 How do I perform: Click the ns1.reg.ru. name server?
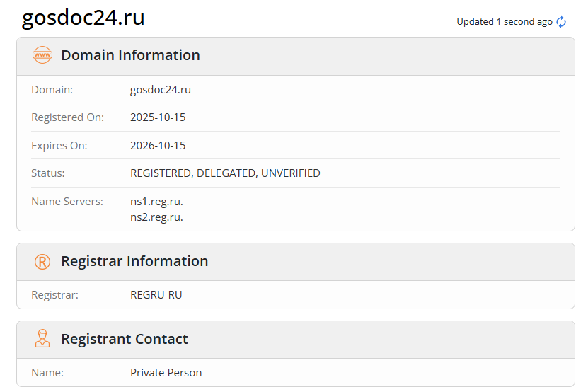[x=156, y=202]
